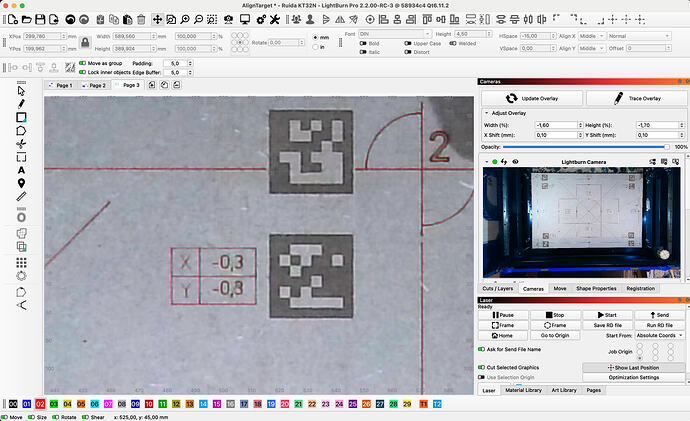Click the Pan/Move view arrows icon

click(x=157, y=19)
